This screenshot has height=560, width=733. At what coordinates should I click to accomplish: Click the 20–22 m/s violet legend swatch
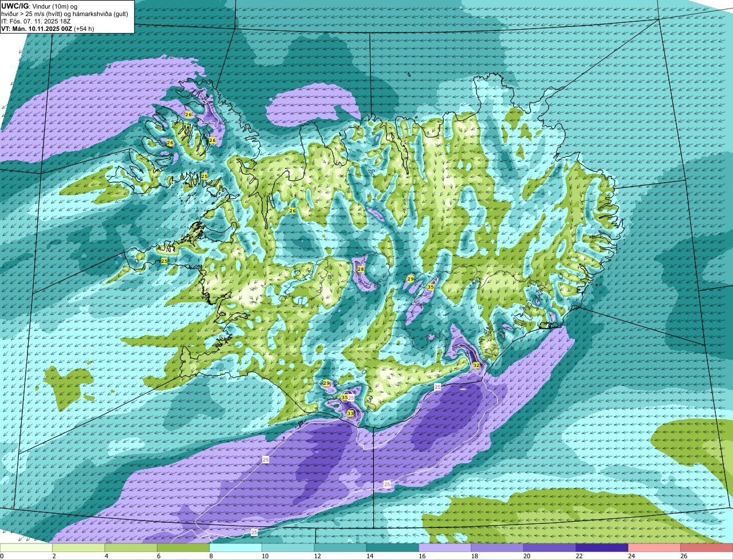click(550, 548)
